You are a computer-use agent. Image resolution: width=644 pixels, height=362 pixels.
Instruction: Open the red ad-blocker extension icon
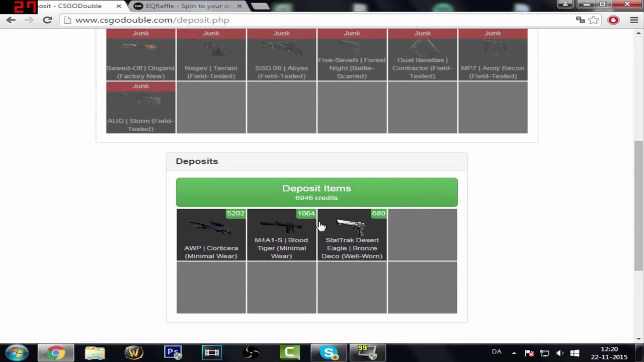click(x=613, y=20)
